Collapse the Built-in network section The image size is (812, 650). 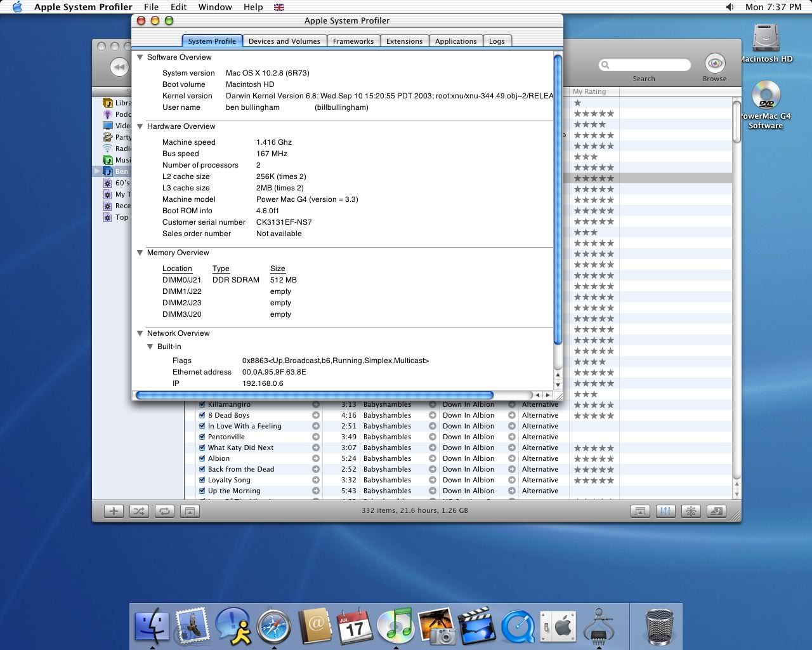click(150, 347)
